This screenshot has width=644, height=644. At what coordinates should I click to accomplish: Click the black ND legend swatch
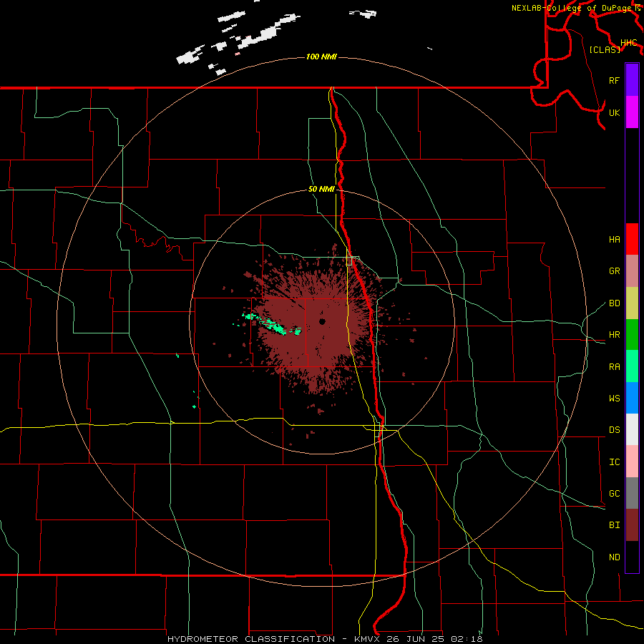click(x=632, y=557)
